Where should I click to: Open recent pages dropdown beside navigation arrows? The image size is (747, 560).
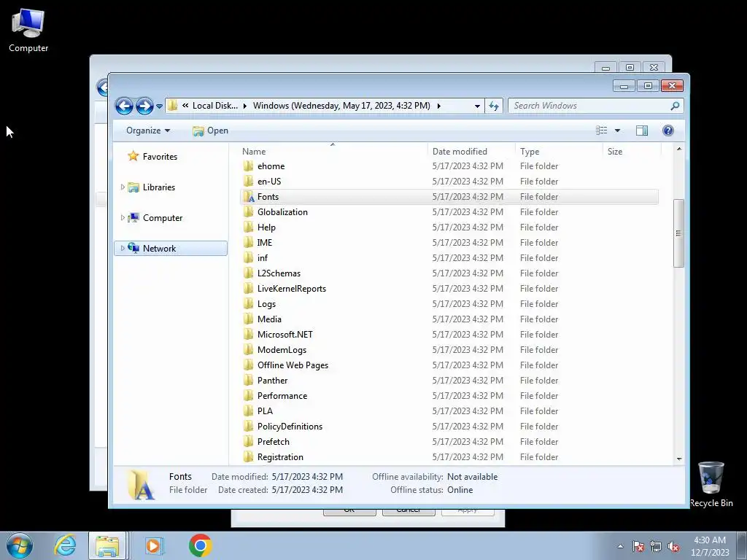click(159, 106)
